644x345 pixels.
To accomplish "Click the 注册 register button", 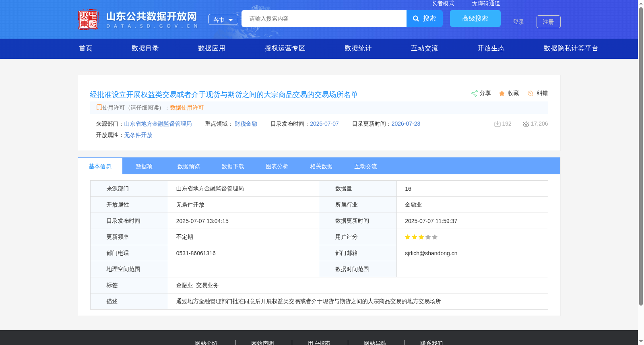I will (x=549, y=22).
